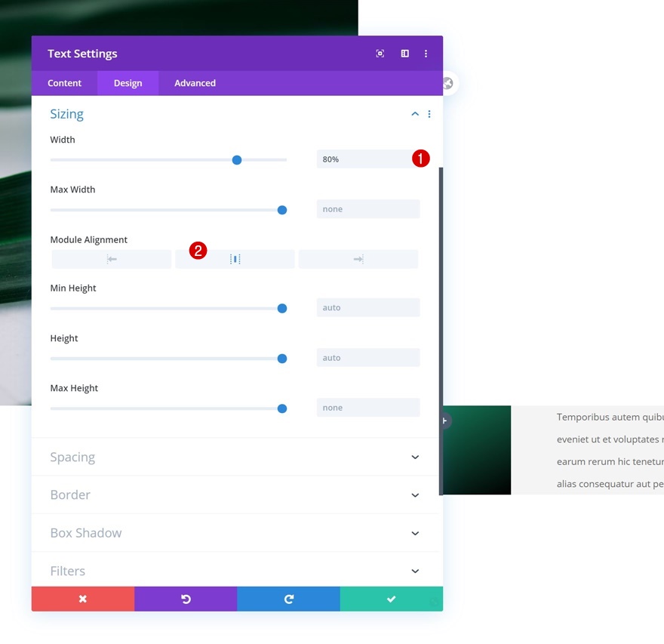Screen dimensions: 664x644
Task: Switch to the Advanced tab
Action: [x=195, y=83]
